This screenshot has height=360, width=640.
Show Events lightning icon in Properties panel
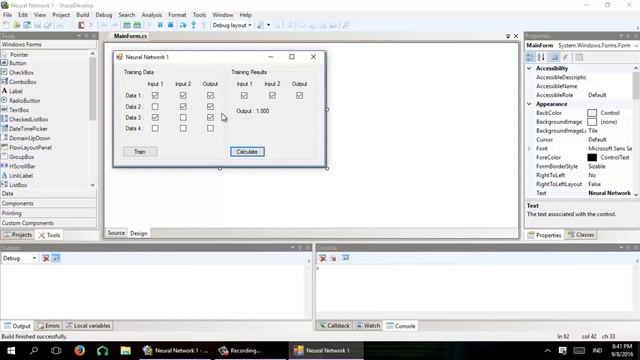[x=566, y=57]
